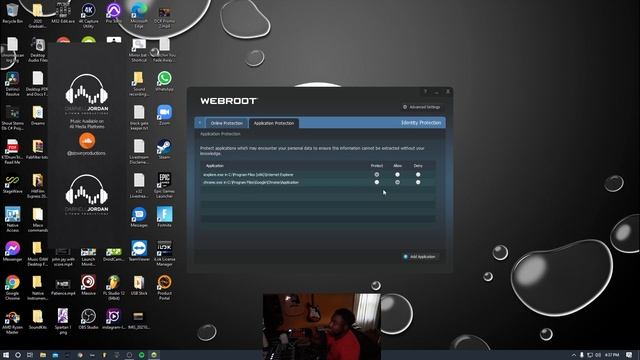Image resolution: width=640 pixels, height=360 pixels.
Task: Set iexplore.exe to Protect
Action: pyautogui.click(x=377, y=175)
